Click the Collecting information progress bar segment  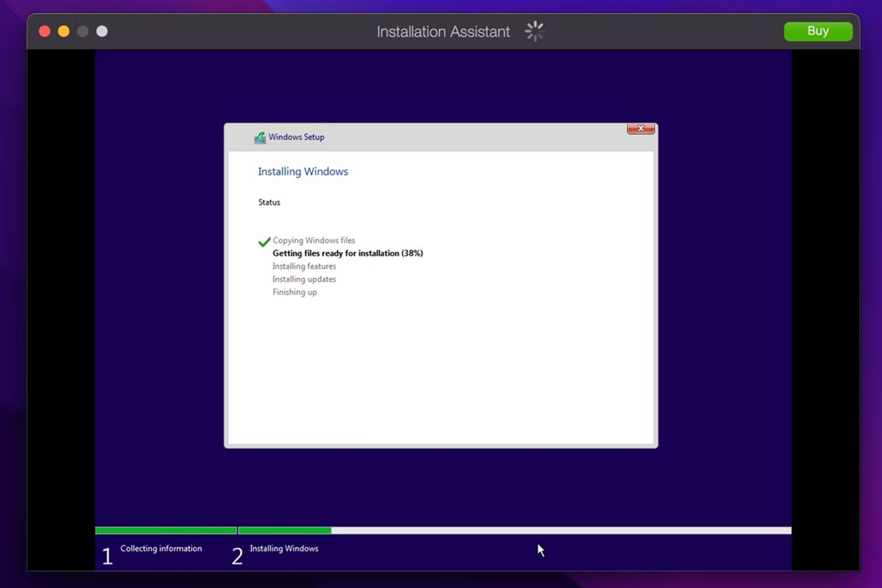tap(166, 531)
